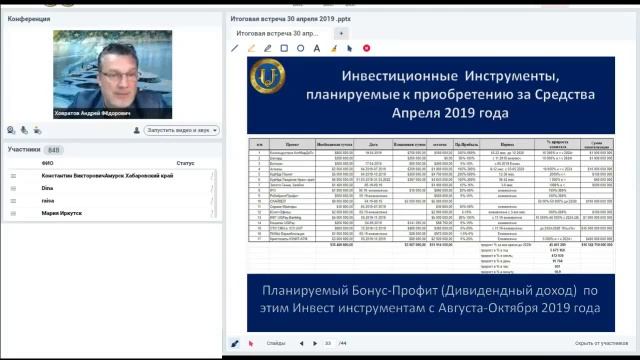Select the straight line drawing tool
640x360 pixels.
tap(235, 48)
